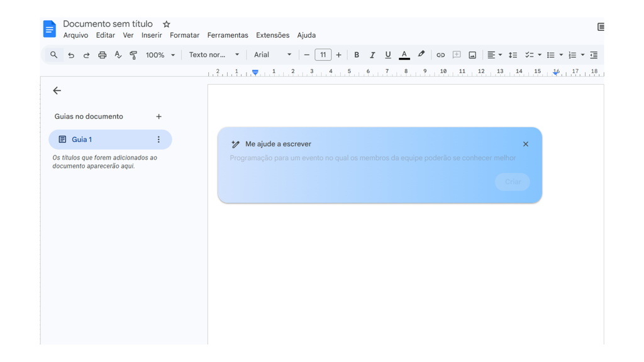Viewport: 644px width, 362px height.
Task: Click the Criar button
Action: coord(512,182)
